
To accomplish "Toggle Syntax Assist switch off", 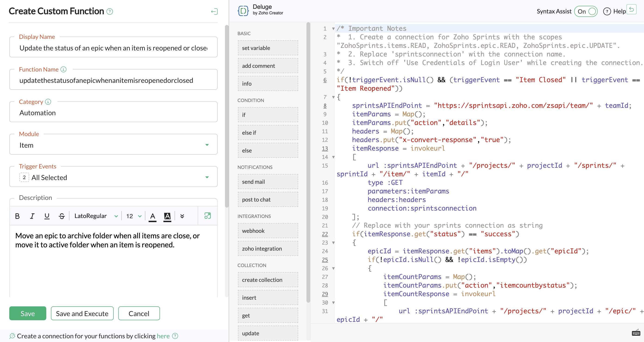I will click(x=586, y=12).
